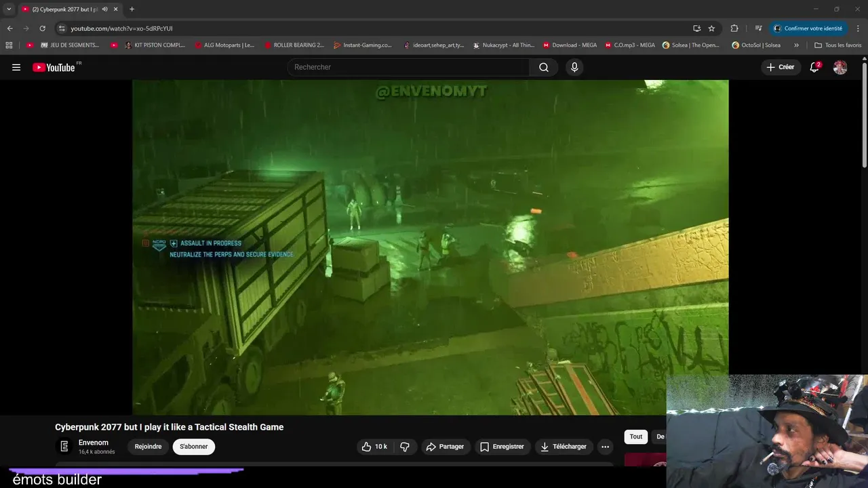868x488 pixels.
Task: Open ALG Motoparts bookmark
Action: (224, 45)
